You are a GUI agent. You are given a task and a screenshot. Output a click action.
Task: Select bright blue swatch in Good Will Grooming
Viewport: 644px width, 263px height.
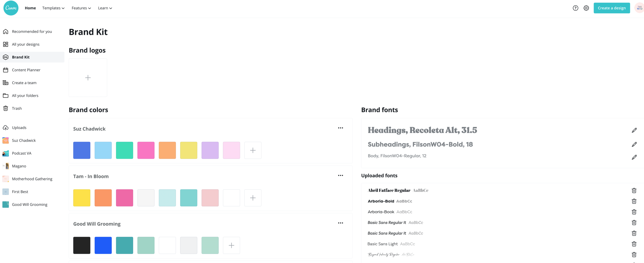(x=103, y=246)
